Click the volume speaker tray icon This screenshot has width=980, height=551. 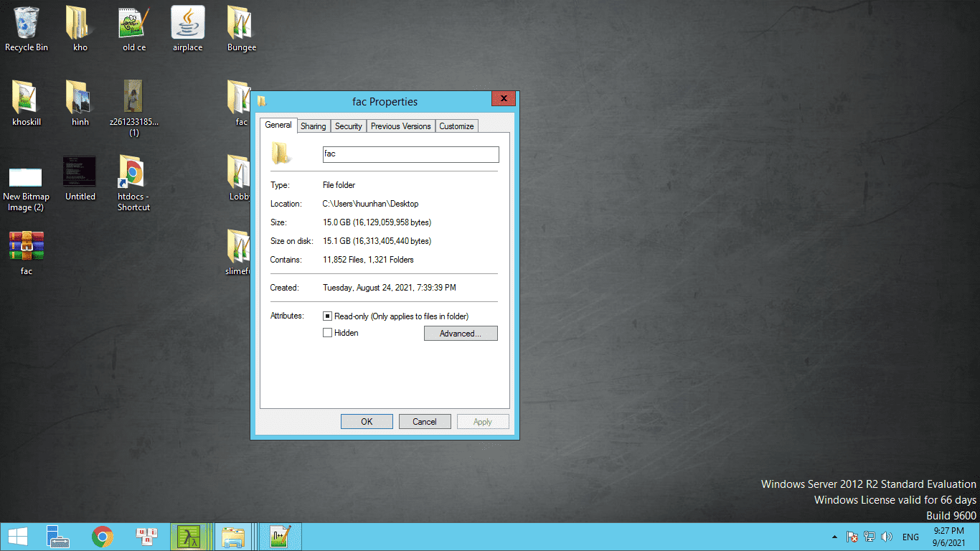(x=887, y=537)
